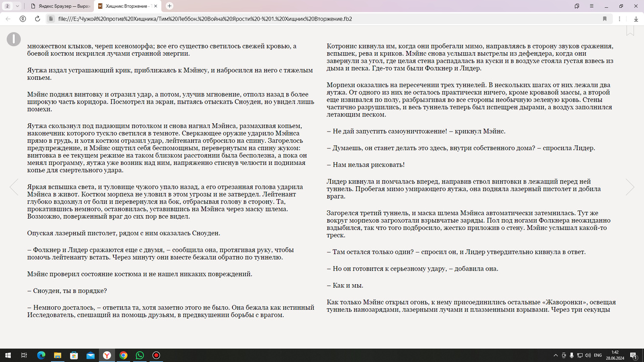The width and height of the screenshot is (644, 362).
Task: Open the volume control tray icon
Action: coord(588,355)
